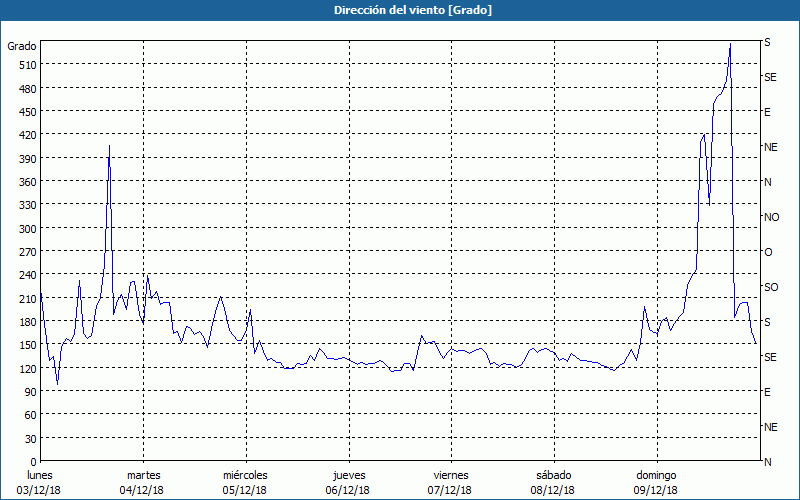The image size is (800, 500).
Task: Select the date 06/12/18
Action: click(347, 490)
